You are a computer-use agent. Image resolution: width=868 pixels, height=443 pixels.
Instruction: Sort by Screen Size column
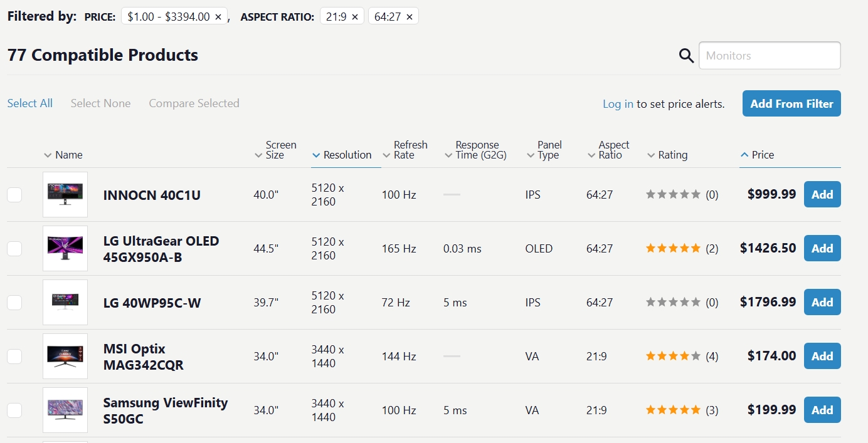(275, 150)
